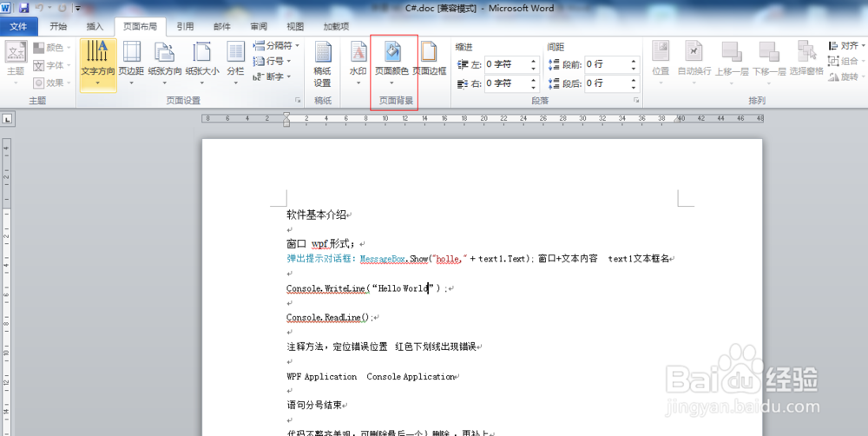Viewport: 868px width, 436px height.
Task: Expand dropdown arrow under Text Direction
Action: 98,83
